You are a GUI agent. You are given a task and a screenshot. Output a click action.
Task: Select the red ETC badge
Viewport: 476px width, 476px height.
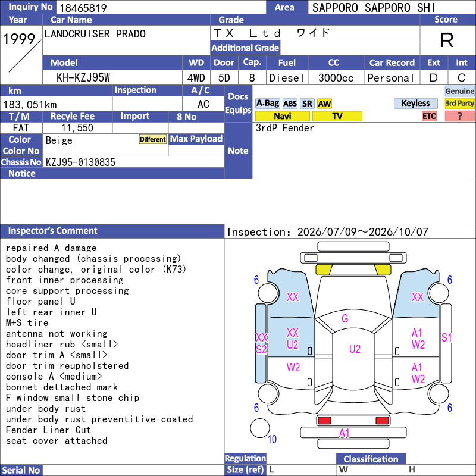pos(429,116)
